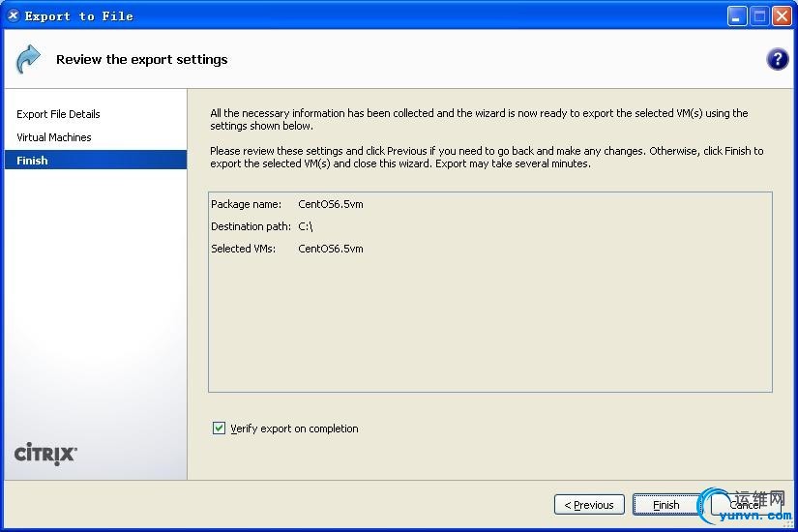Maximize the Export to File window
The height and width of the screenshot is (532, 798).
(759, 15)
